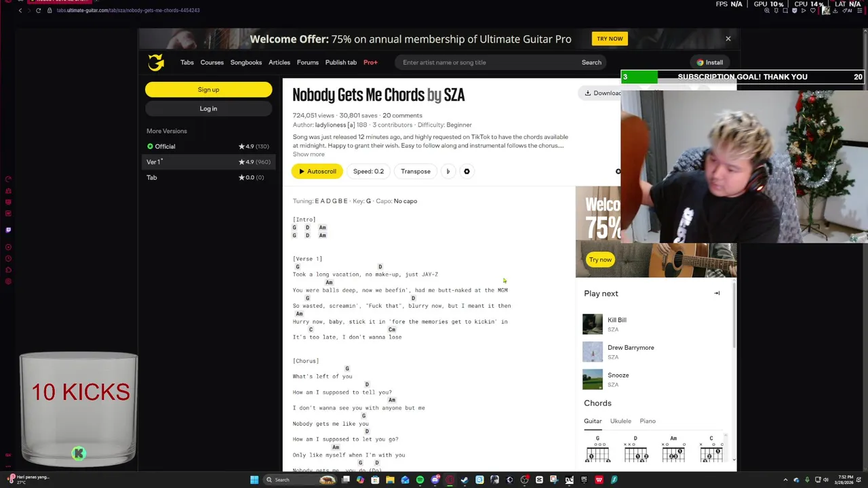Click Publish tab in the navigation

pyautogui.click(x=341, y=62)
